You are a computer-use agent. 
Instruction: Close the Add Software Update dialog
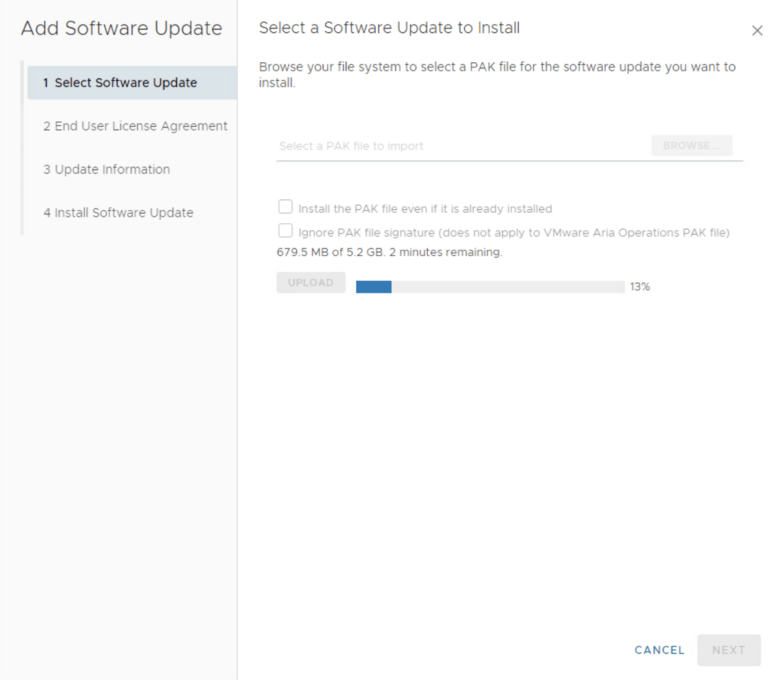[x=756, y=31]
